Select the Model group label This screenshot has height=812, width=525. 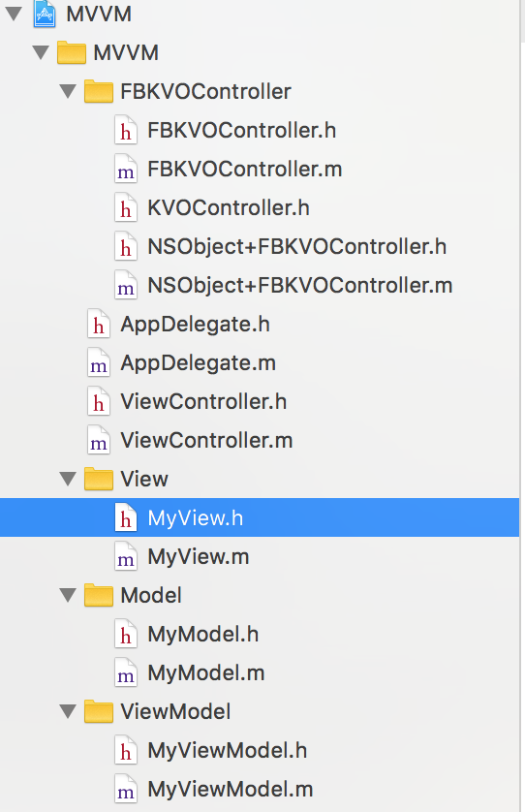[151, 596]
